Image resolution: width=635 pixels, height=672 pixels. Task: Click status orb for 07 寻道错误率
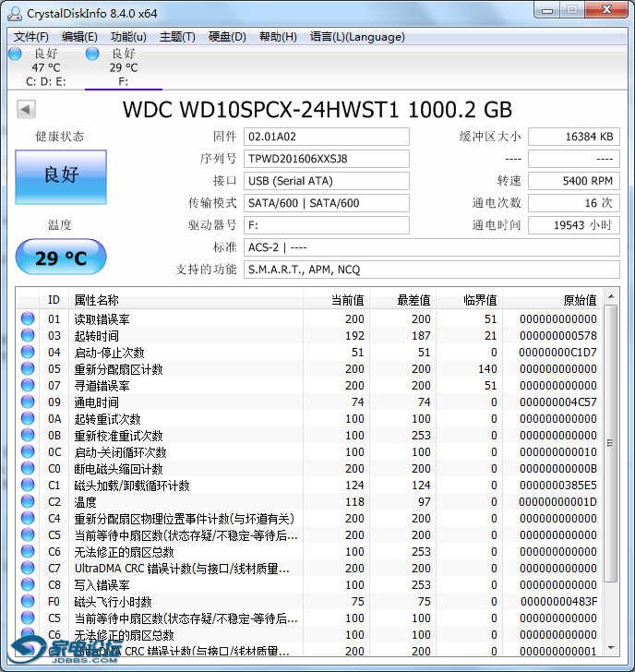click(x=28, y=385)
